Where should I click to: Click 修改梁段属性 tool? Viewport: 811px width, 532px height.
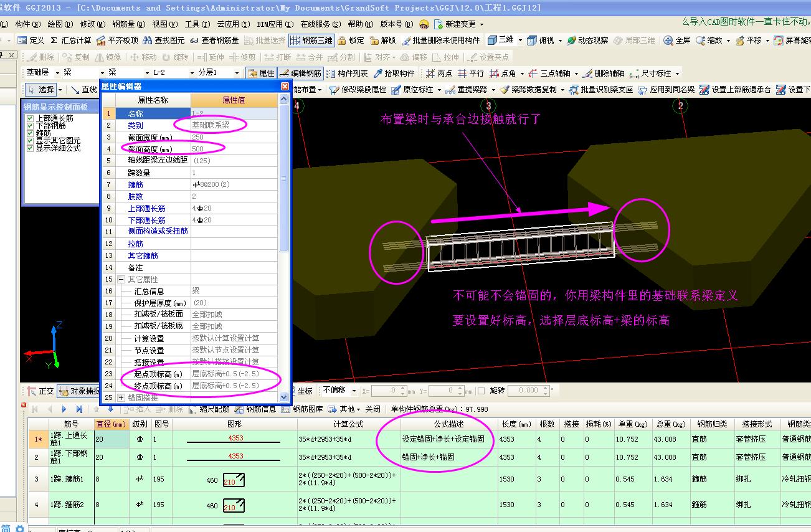coord(358,89)
